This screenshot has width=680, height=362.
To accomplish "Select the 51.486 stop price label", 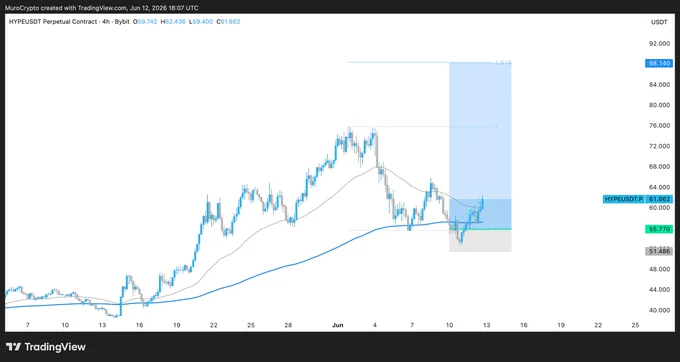I will coord(659,251).
